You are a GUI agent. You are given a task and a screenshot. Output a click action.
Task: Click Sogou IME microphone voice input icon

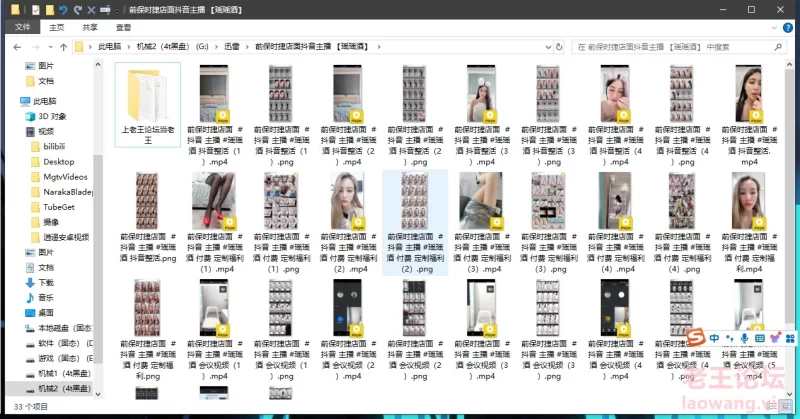point(744,338)
